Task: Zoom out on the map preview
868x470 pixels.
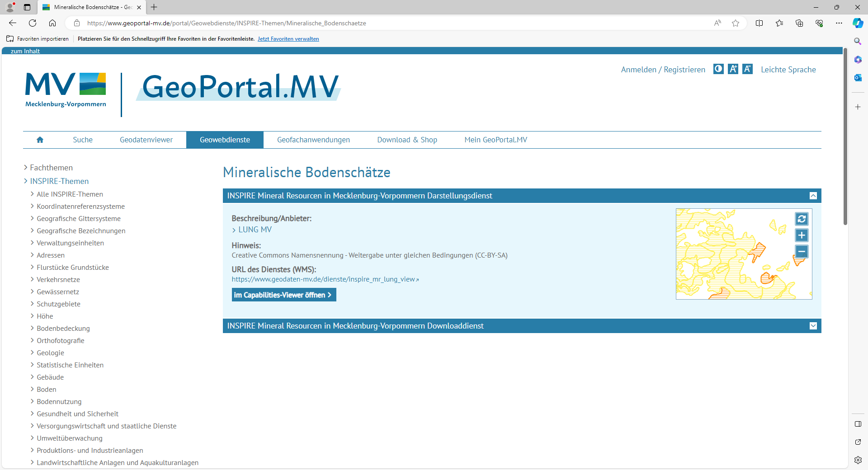Action: [802, 251]
